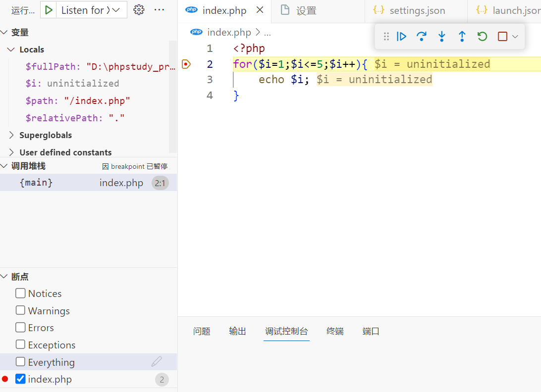Start debugging with green play icon
541x392 pixels.
(x=49, y=10)
